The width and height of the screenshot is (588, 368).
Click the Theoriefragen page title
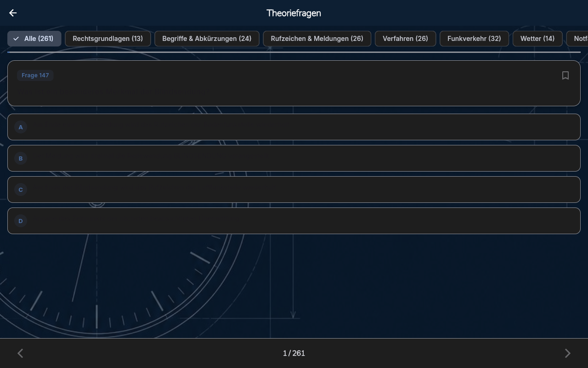(294, 13)
